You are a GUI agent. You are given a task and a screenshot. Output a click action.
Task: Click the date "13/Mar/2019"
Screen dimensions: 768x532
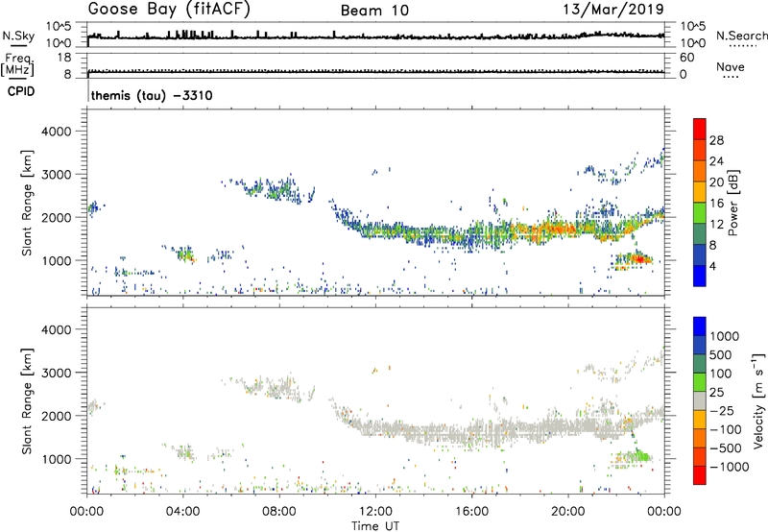613,9
